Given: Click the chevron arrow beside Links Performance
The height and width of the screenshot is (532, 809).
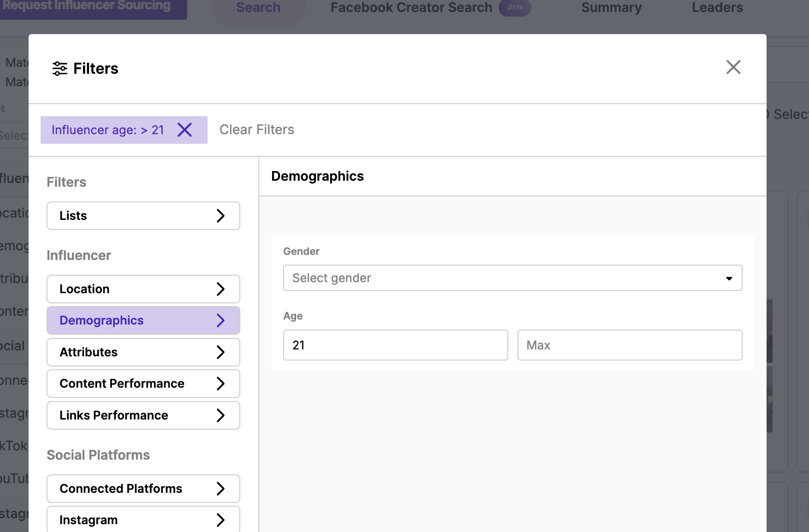Looking at the screenshot, I should pyautogui.click(x=220, y=415).
